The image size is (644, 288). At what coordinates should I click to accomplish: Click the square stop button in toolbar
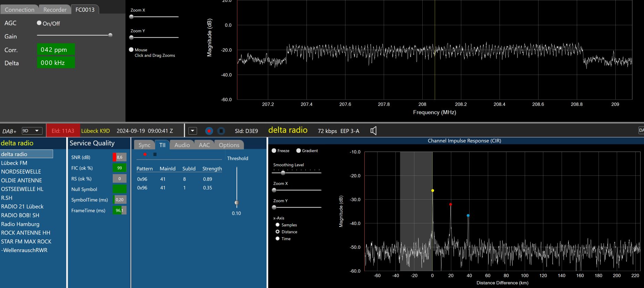tap(221, 131)
